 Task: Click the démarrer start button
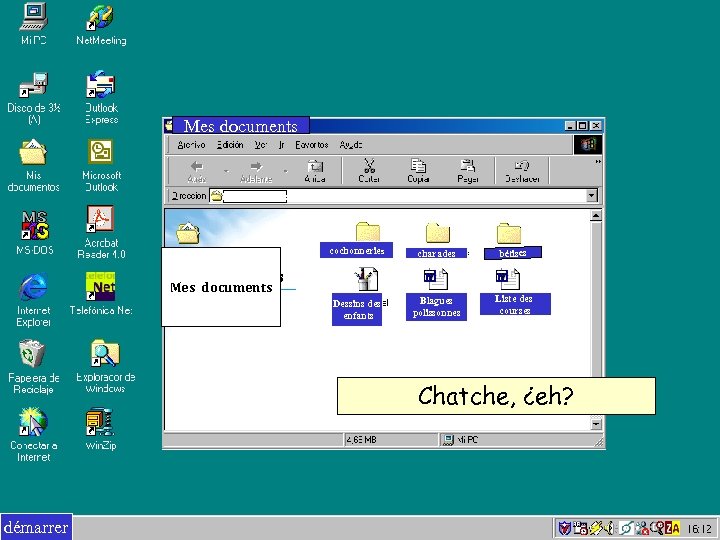[36, 527]
